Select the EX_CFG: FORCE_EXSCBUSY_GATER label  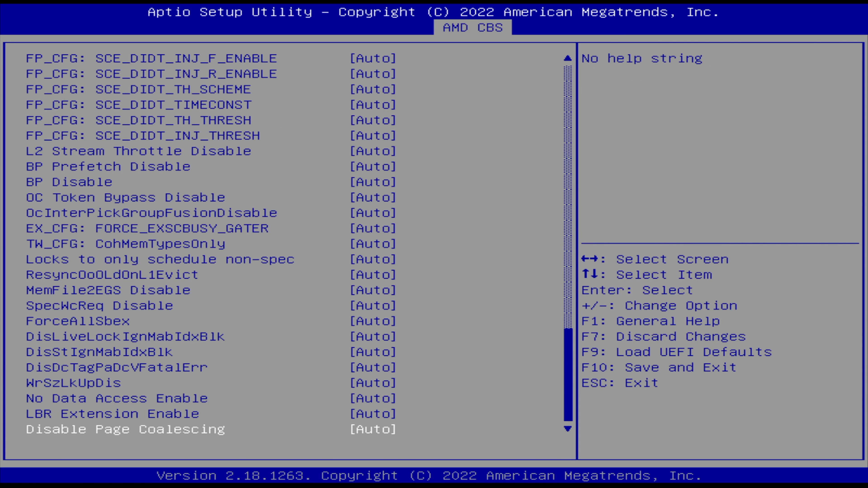tap(147, 228)
